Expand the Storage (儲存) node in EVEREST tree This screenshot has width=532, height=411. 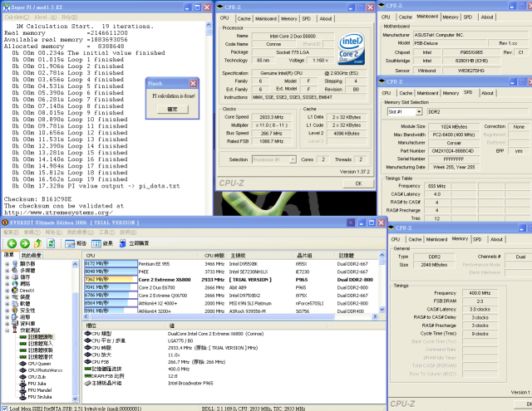pos(7,276)
